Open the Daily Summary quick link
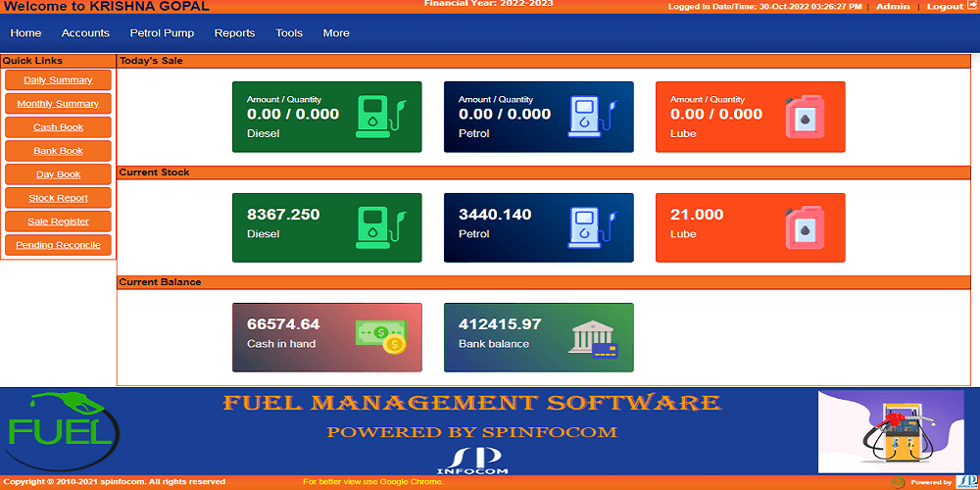The width and height of the screenshot is (980, 490). click(x=58, y=80)
